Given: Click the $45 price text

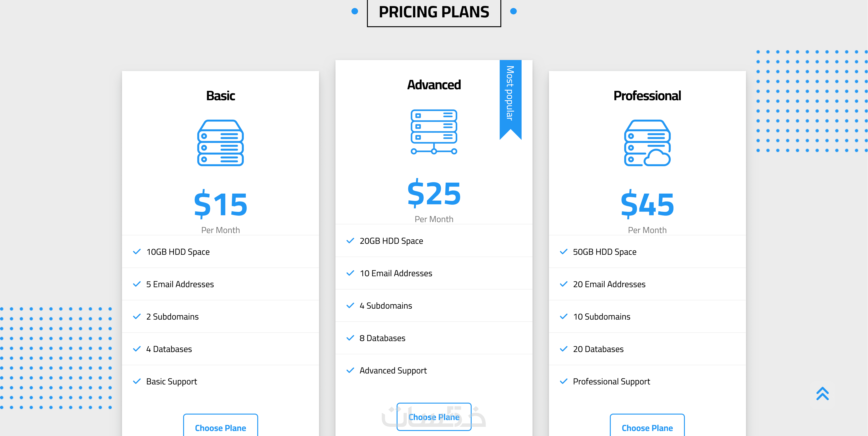Looking at the screenshot, I should pos(647,204).
